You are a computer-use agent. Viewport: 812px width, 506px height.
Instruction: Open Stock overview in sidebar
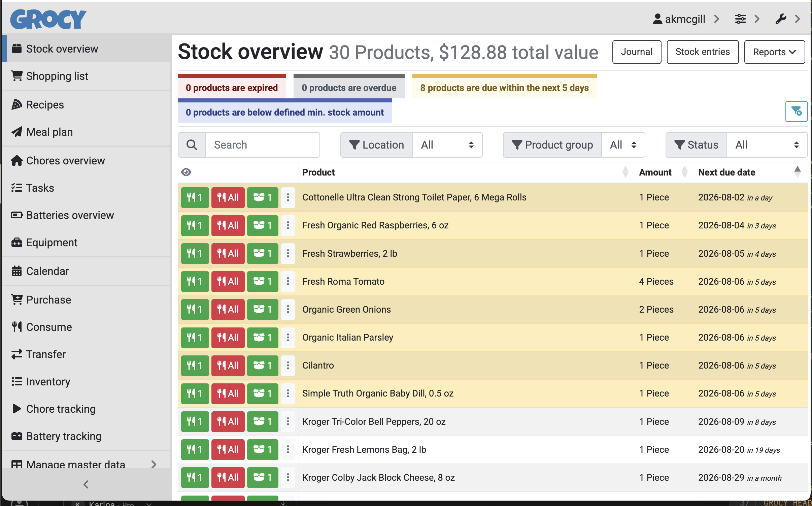(x=86, y=49)
